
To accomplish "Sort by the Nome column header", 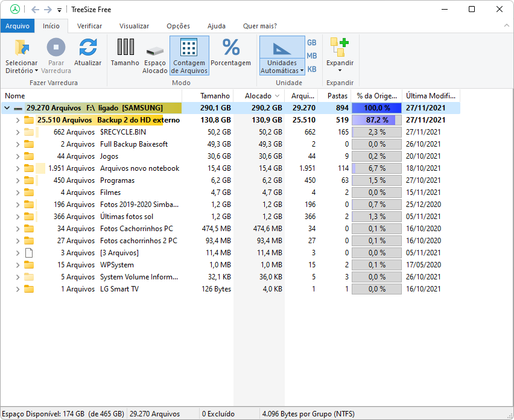I will click(91, 96).
